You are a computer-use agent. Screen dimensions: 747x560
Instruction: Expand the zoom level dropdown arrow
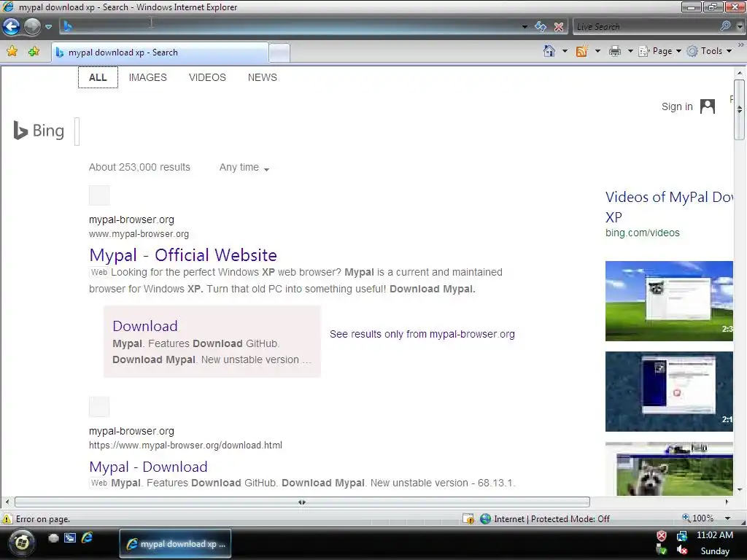pyautogui.click(x=727, y=518)
